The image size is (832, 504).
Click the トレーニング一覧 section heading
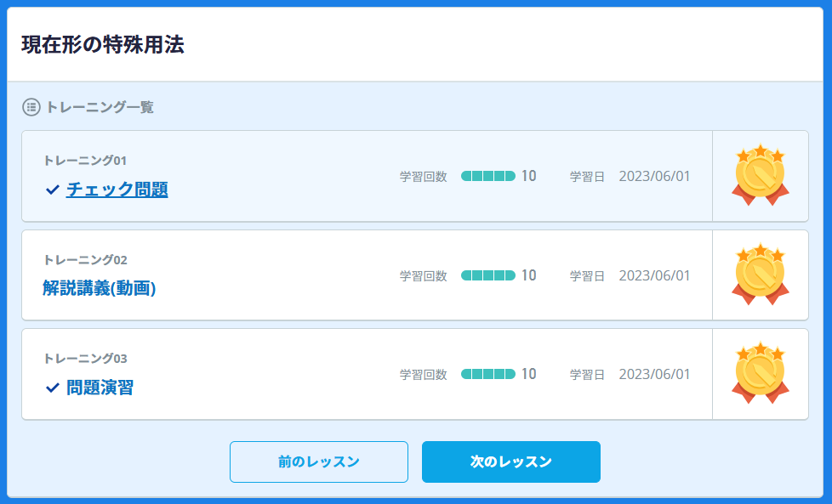[100, 107]
